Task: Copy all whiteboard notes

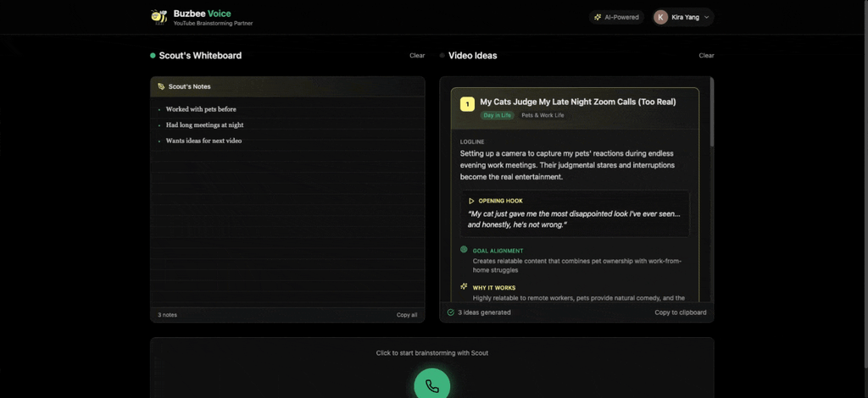Action: 407,315
